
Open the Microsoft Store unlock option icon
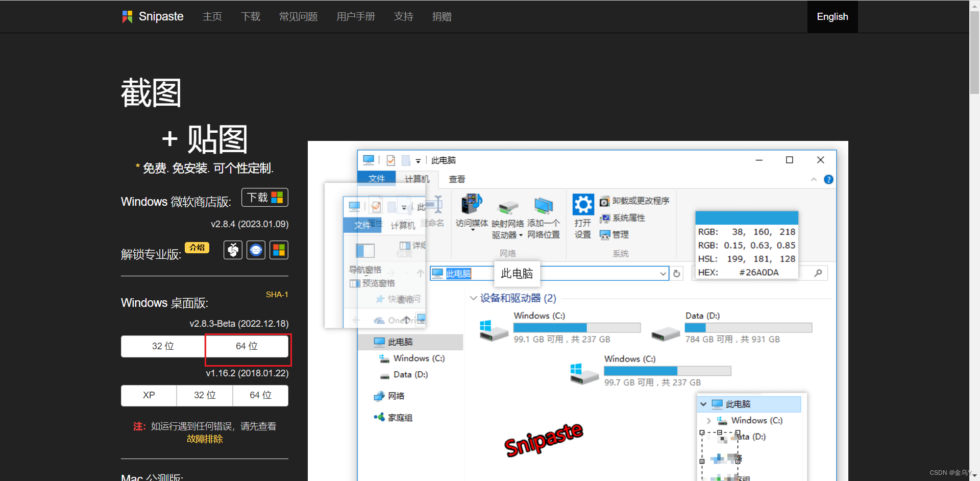279,250
